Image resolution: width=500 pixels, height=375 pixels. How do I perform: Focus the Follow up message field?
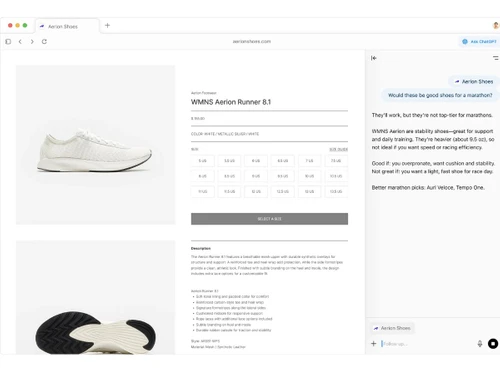tap(428, 344)
